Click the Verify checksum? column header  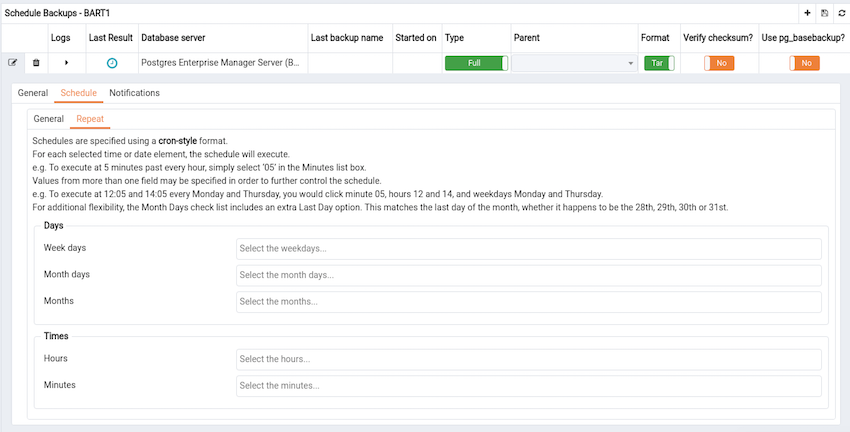click(x=718, y=38)
